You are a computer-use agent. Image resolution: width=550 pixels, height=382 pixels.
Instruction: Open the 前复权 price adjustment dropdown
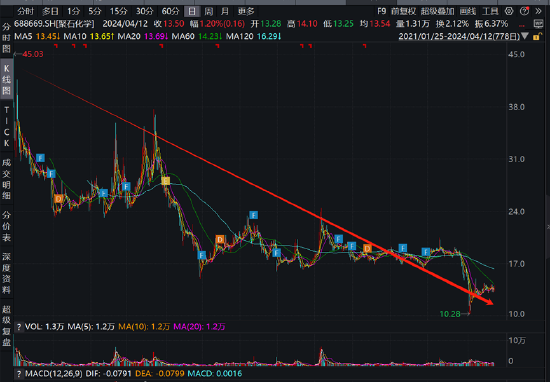coord(403,12)
